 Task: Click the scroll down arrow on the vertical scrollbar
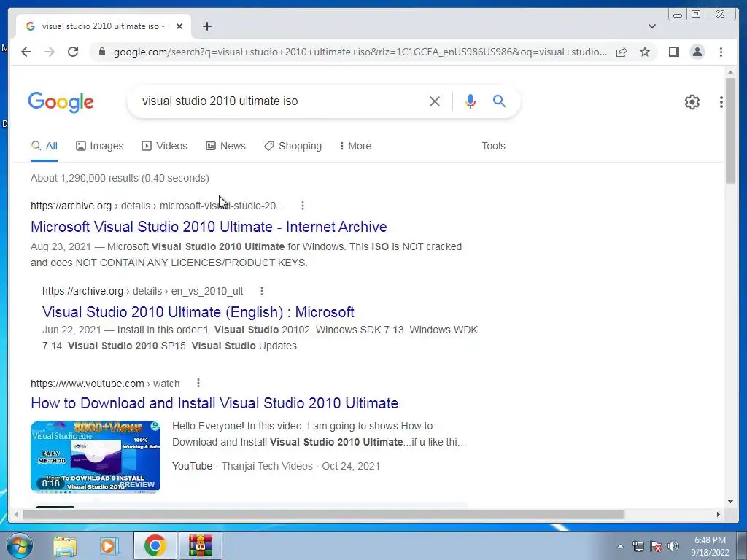coord(731,501)
